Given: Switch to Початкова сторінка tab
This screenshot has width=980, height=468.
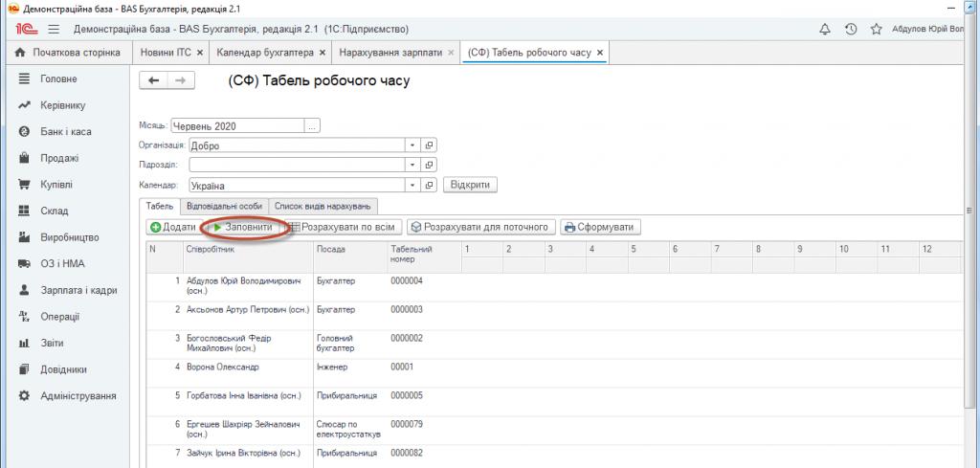Looking at the screenshot, I should coord(68,53).
